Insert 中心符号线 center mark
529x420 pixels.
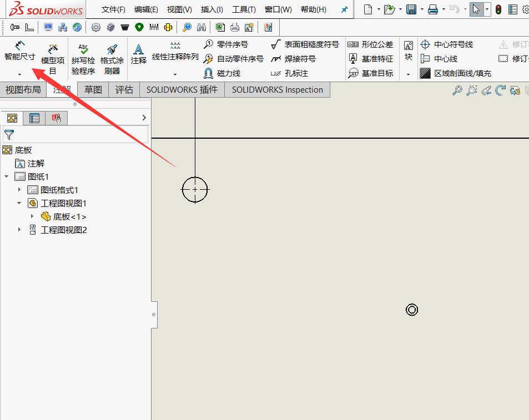click(x=446, y=44)
